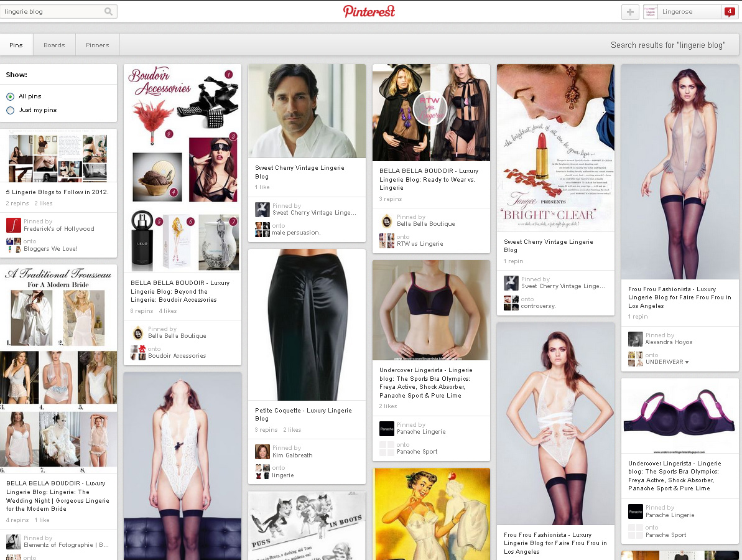Click Alexandra Hoyos pinner avatar
Viewport: 742px width, 560px height.
point(635,339)
